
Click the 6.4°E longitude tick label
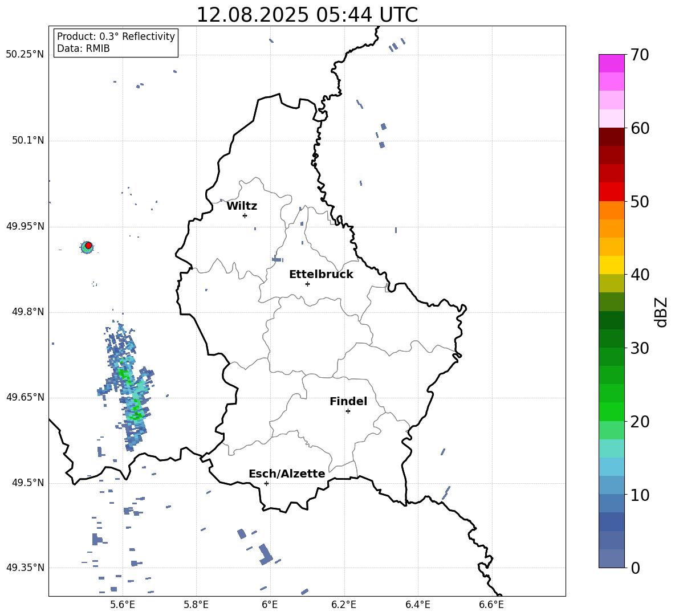coord(417,605)
